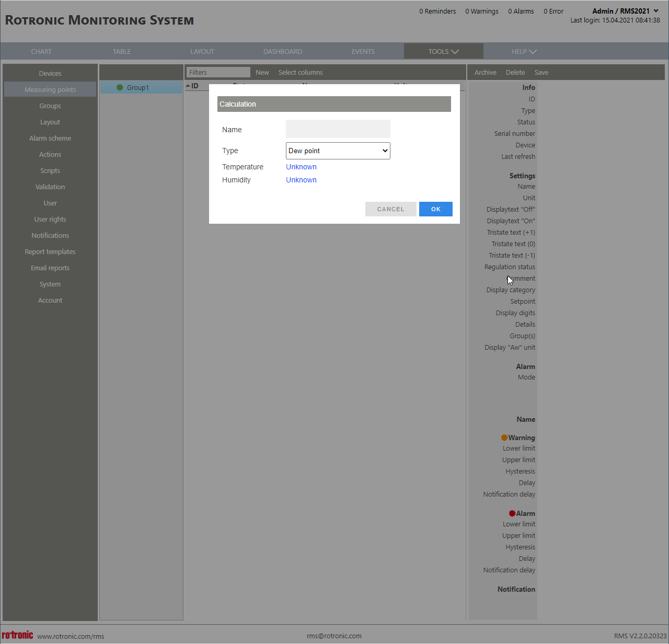Open Account in the sidebar

(x=50, y=300)
